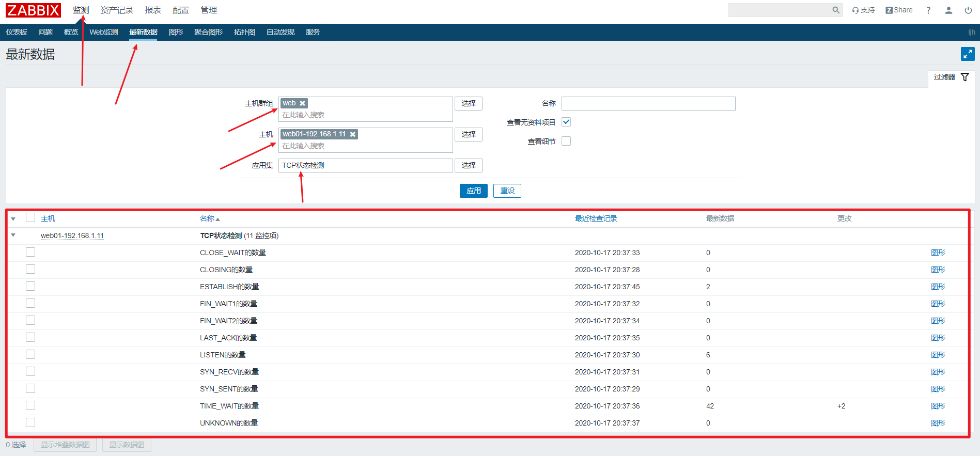Viewport: 980px width, 456px height.
Task: Click the logout power icon
Action: 968,10
